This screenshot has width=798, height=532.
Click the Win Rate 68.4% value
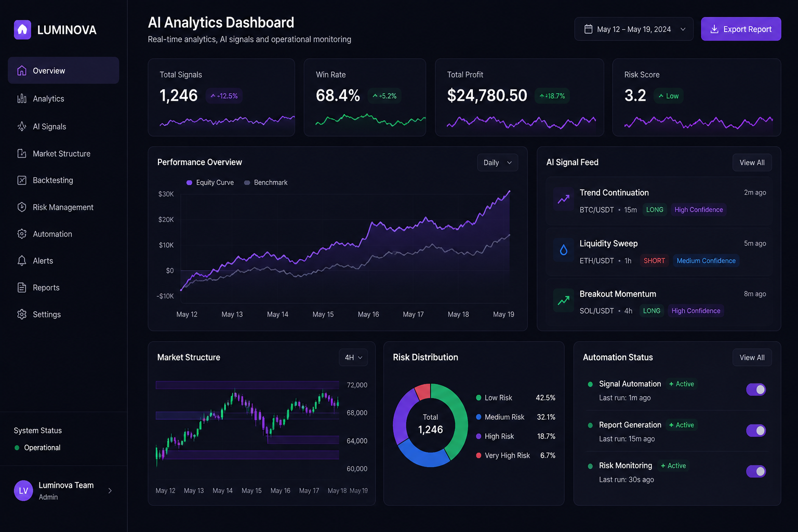pyautogui.click(x=338, y=96)
